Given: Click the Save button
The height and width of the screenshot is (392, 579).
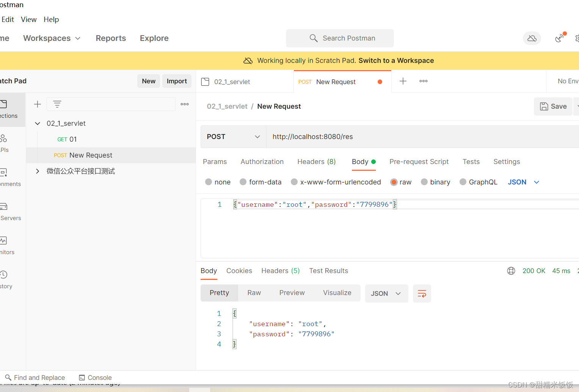Looking at the screenshot, I should click(553, 106).
